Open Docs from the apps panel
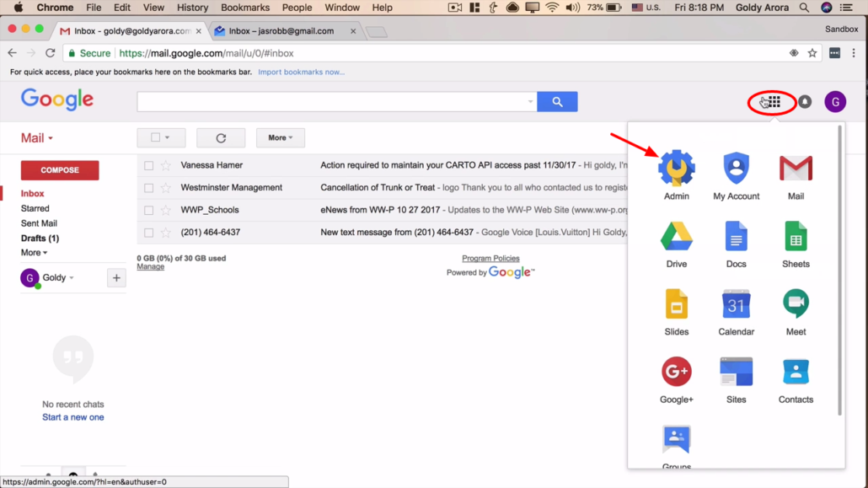Viewport: 868px width, 488px height. point(736,243)
